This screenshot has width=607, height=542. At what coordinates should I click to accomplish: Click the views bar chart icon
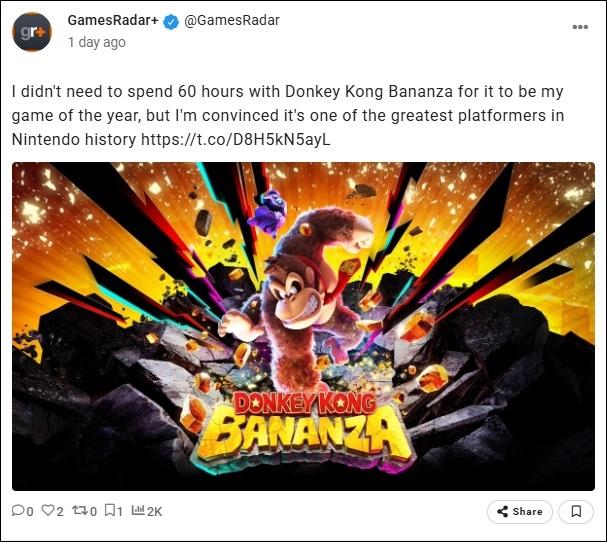(x=137, y=511)
